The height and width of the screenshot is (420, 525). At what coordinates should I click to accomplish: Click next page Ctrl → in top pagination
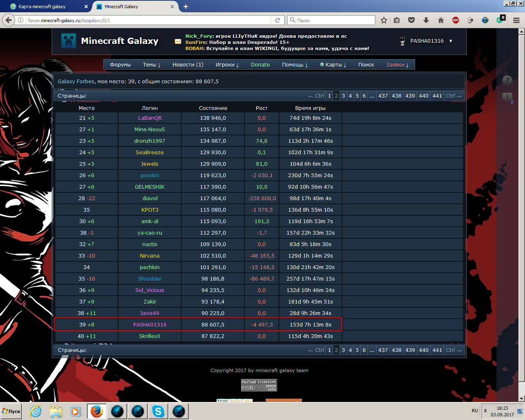coord(454,96)
